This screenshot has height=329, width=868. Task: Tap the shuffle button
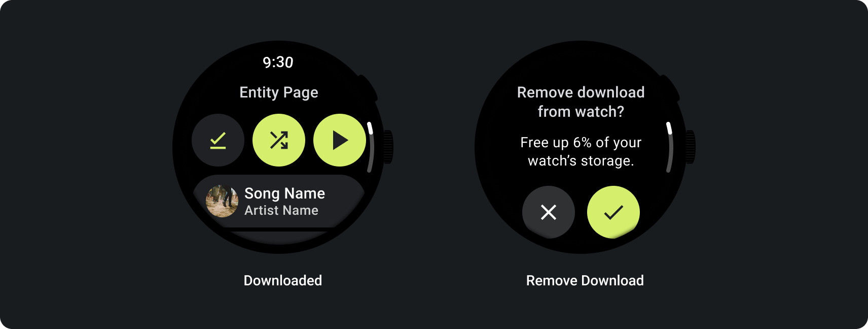279,140
